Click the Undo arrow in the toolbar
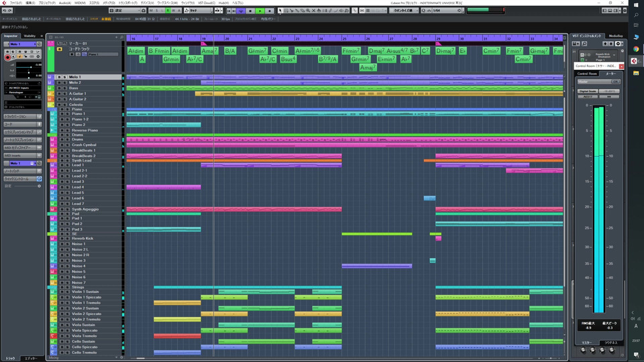Image resolution: width=644 pixels, height=362 pixels. pyautogui.click(x=4, y=11)
